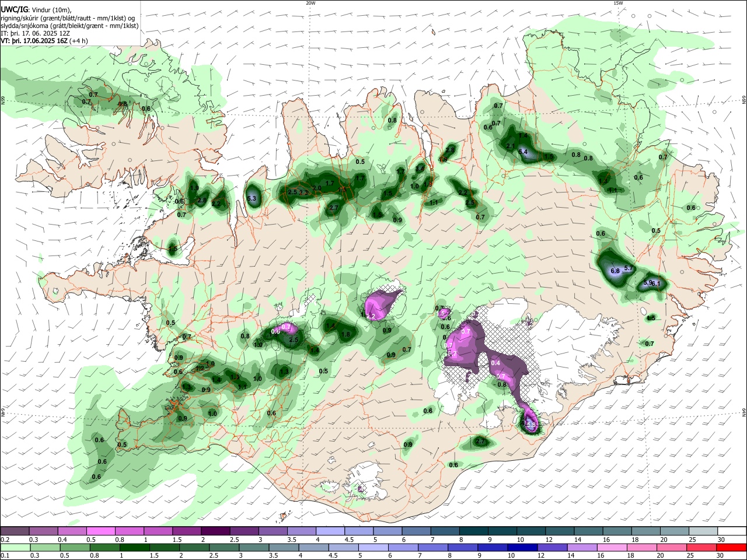Screen dimensions: 747x560
Task: Click the 5.4 precipitation value on map
Action: tap(523, 152)
